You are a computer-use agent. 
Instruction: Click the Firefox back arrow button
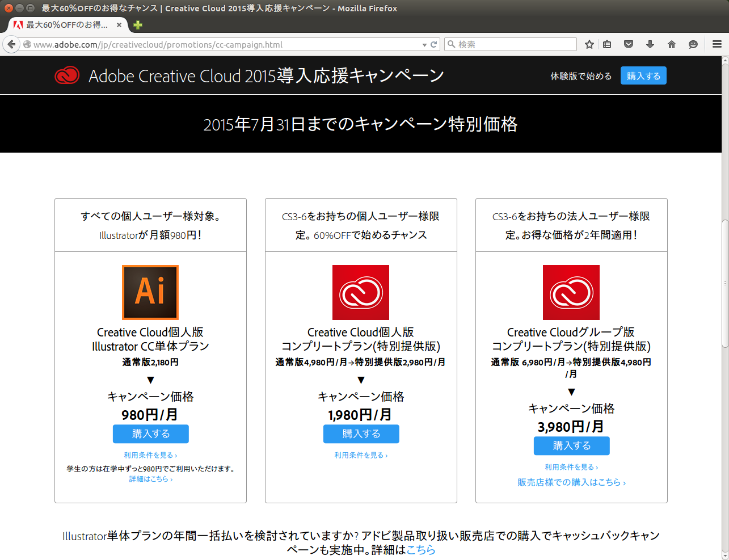click(11, 44)
